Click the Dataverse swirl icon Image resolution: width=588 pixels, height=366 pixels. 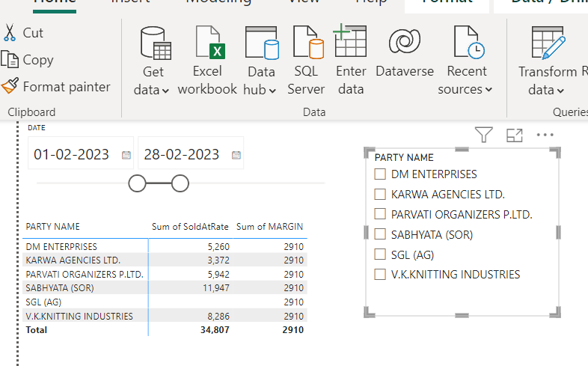[405, 41]
